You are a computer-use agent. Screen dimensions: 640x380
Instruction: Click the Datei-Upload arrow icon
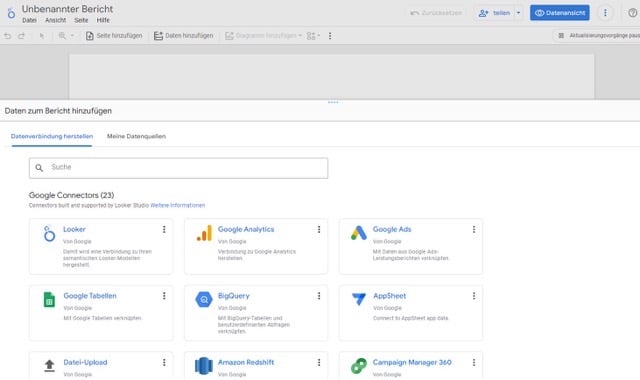coord(49,365)
